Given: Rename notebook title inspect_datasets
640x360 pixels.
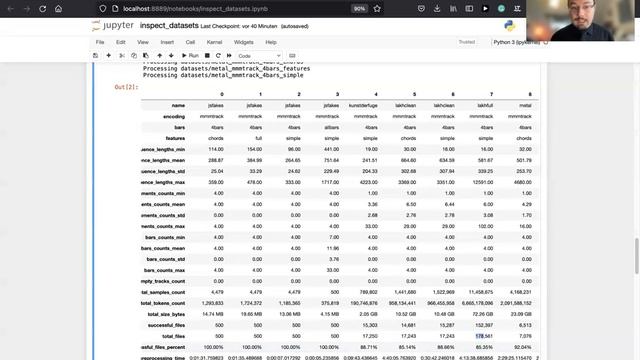Looking at the screenshot, I should (x=169, y=26).
